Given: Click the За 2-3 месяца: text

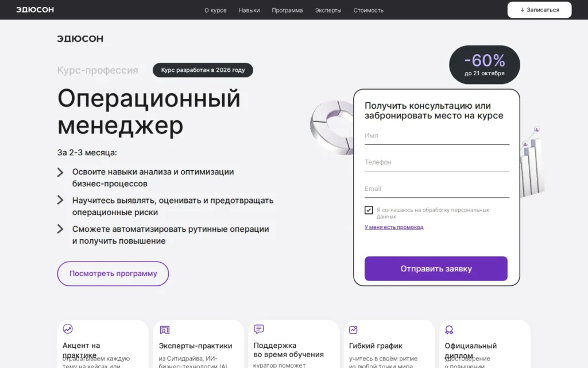Looking at the screenshot, I should 87,152.
